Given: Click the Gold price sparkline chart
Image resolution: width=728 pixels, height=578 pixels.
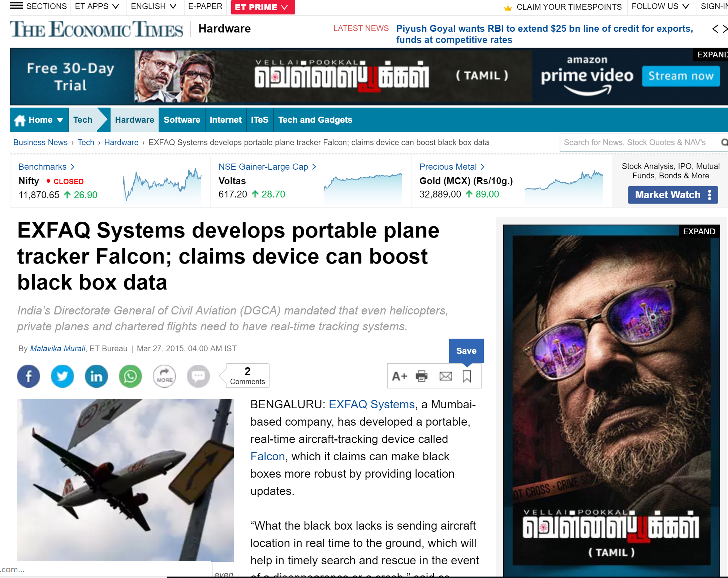Looking at the screenshot, I should [564, 186].
